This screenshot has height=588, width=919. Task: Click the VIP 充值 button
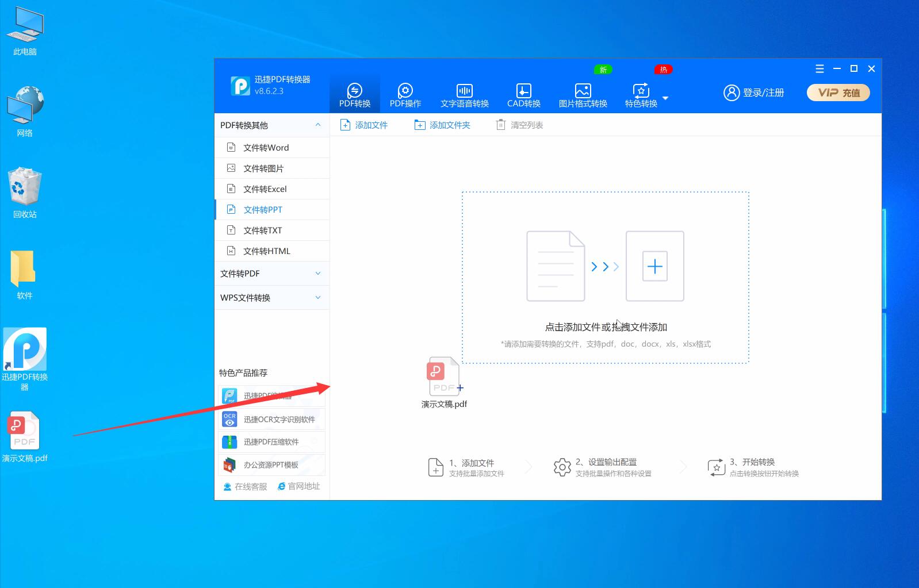tap(838, 93)
